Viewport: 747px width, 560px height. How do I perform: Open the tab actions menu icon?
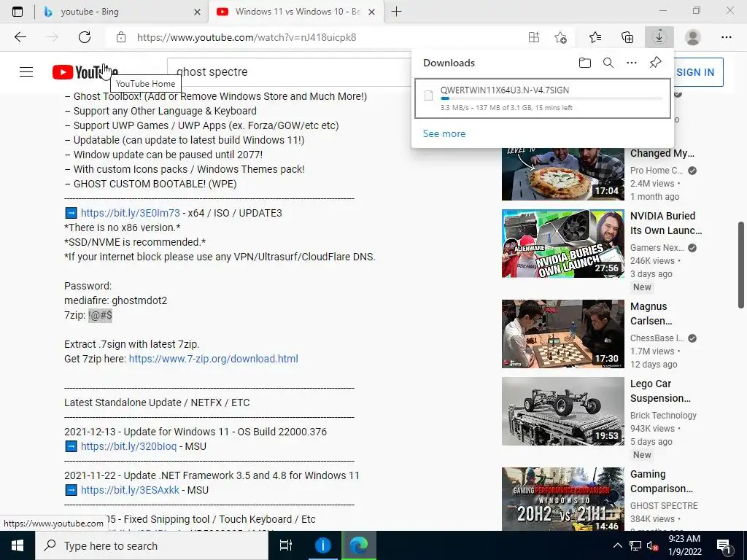click(x=18, y=12)
